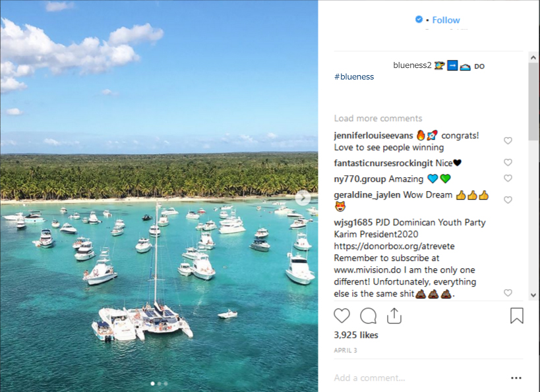View the 3,925 likes list
The image size is (540, 392).
[356, 335]
